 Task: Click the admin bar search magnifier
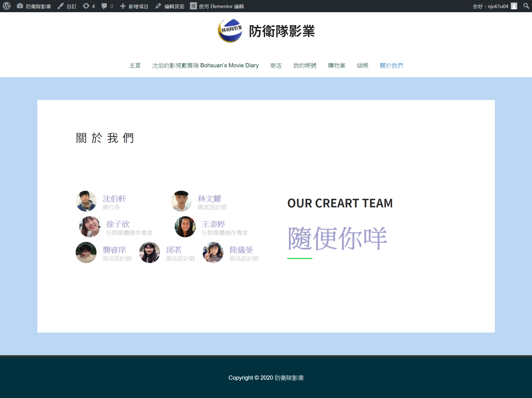pyautogui.click(x=526, y=6)
